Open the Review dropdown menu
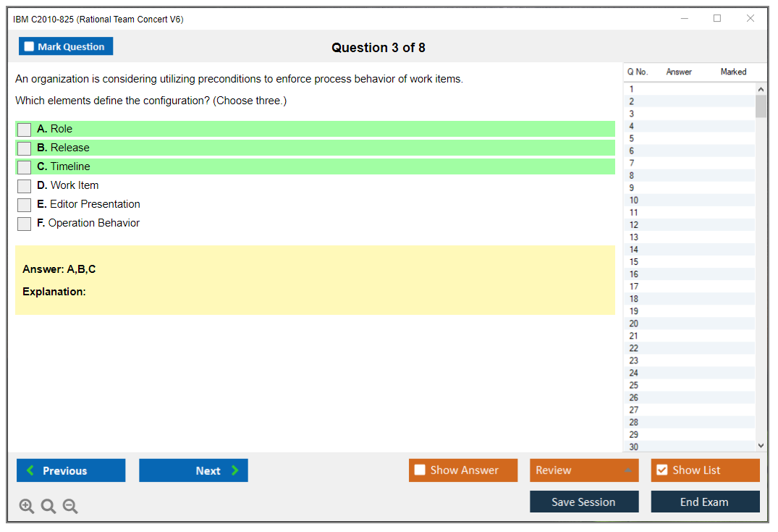 (583, 470)
